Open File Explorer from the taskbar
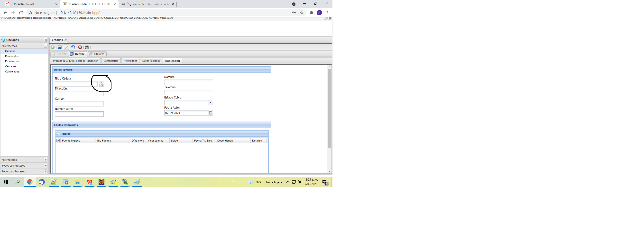The height and width of the screenshot is (249, 644). point(77,182)
